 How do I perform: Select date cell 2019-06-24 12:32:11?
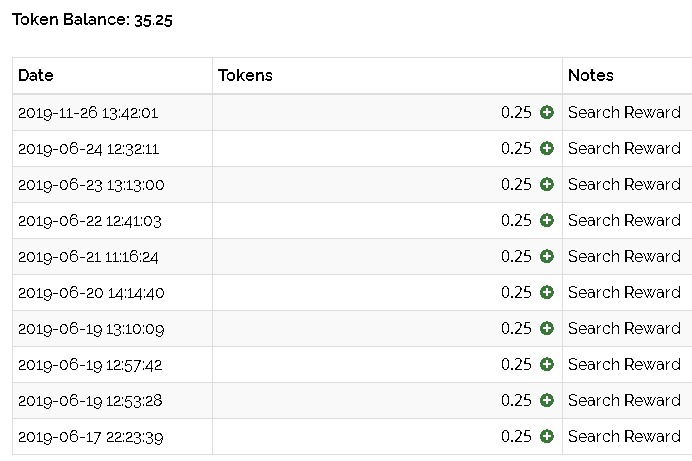88,149
